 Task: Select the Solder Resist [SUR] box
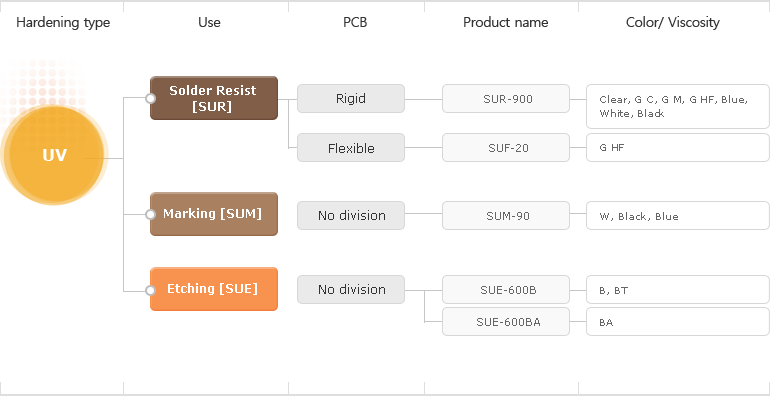[x=214, y=98]
